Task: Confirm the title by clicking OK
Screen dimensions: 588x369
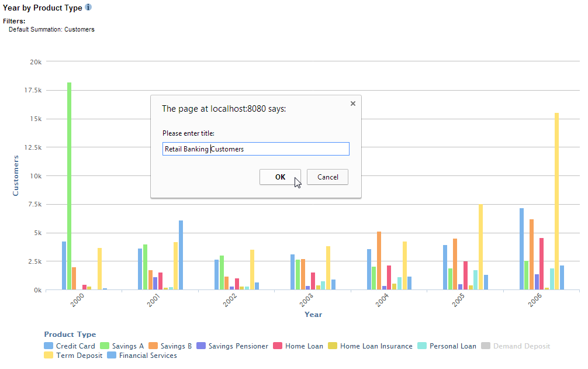Action: coord(280,177)
